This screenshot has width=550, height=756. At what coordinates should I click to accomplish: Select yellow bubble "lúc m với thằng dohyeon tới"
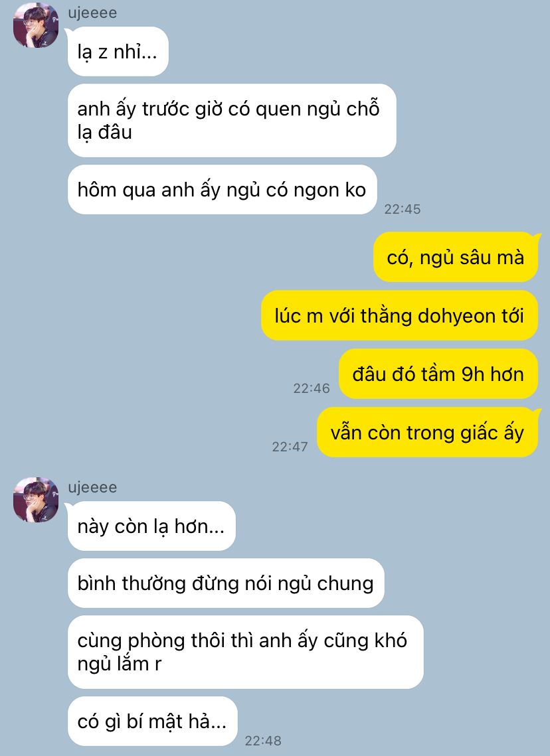399,315
